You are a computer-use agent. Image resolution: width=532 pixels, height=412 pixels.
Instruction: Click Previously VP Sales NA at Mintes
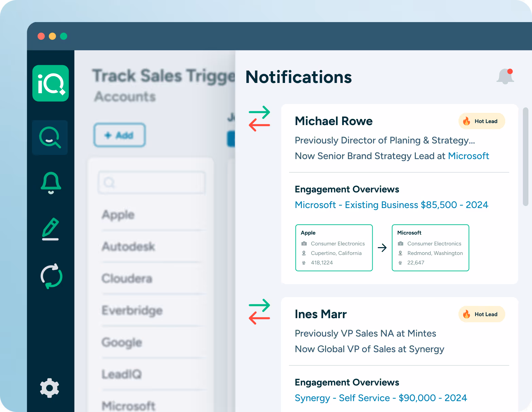tap(366, 333)
